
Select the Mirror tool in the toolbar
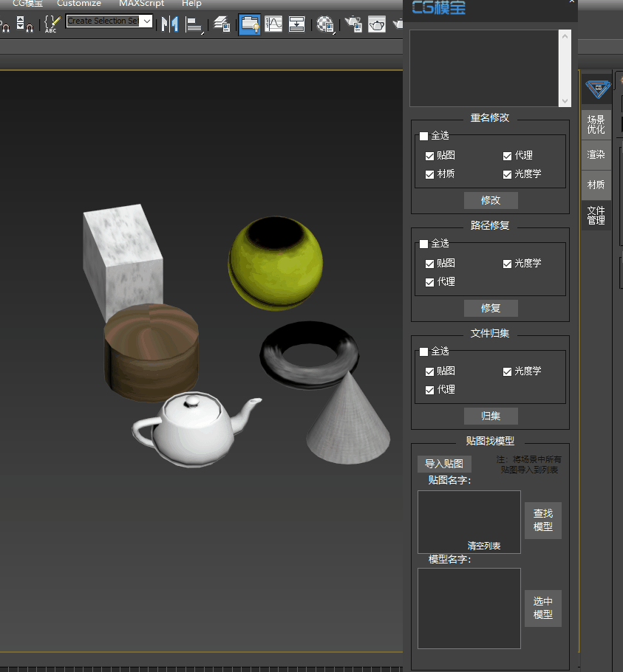(171, 24)
